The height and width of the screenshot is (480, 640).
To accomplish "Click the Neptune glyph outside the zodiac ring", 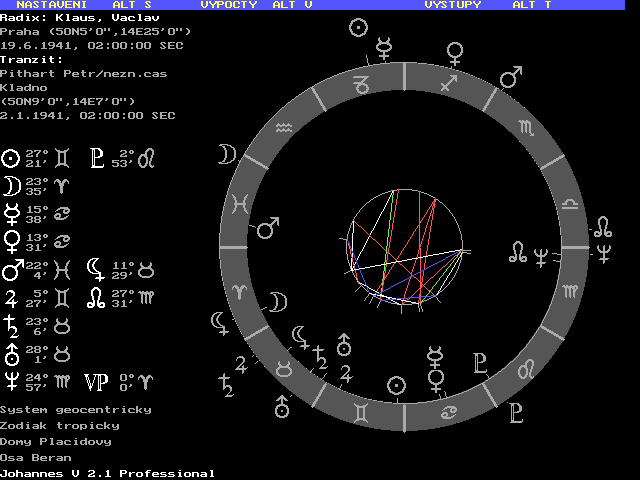I will click(x=604, y=253).
